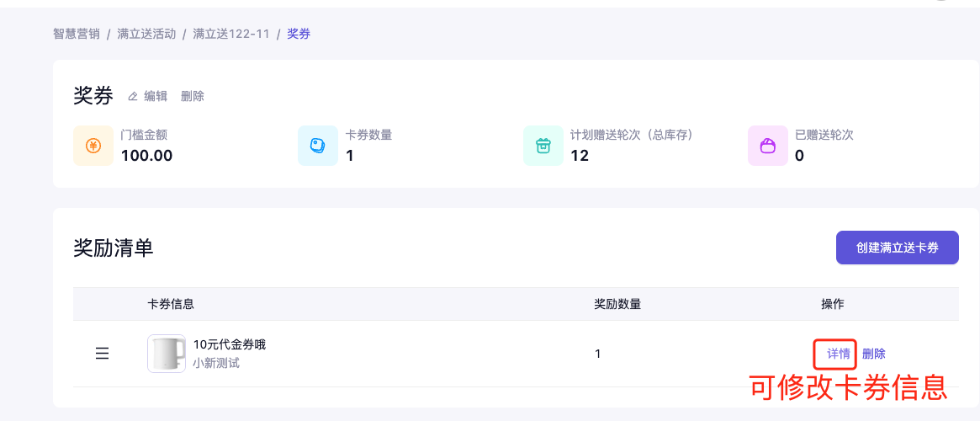
Task: Click the pencil edit icon beside 奖券
Action: 132,97
